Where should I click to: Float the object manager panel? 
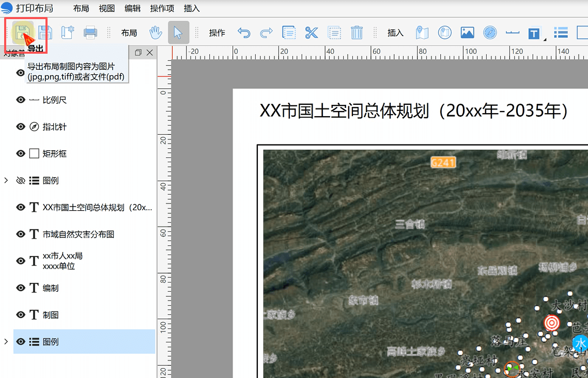point(138,53)
